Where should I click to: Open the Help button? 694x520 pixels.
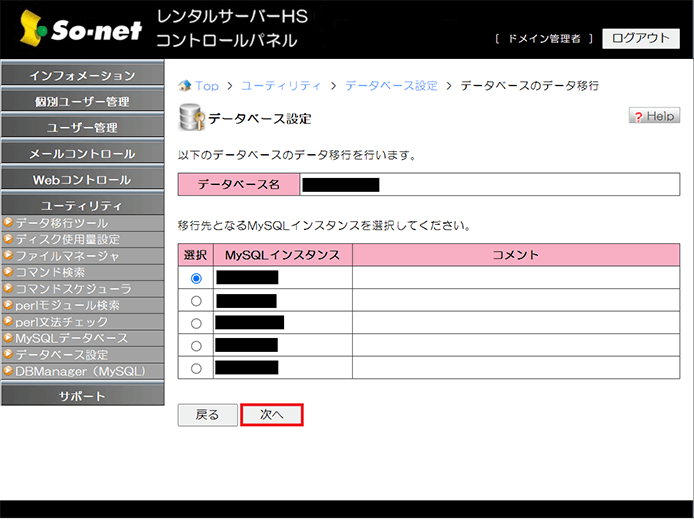pyautogui.click(x=654, y=116)
